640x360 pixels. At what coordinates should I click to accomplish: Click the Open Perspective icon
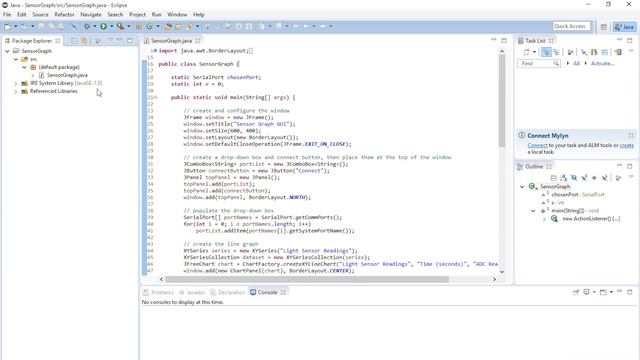coord(604,27)
